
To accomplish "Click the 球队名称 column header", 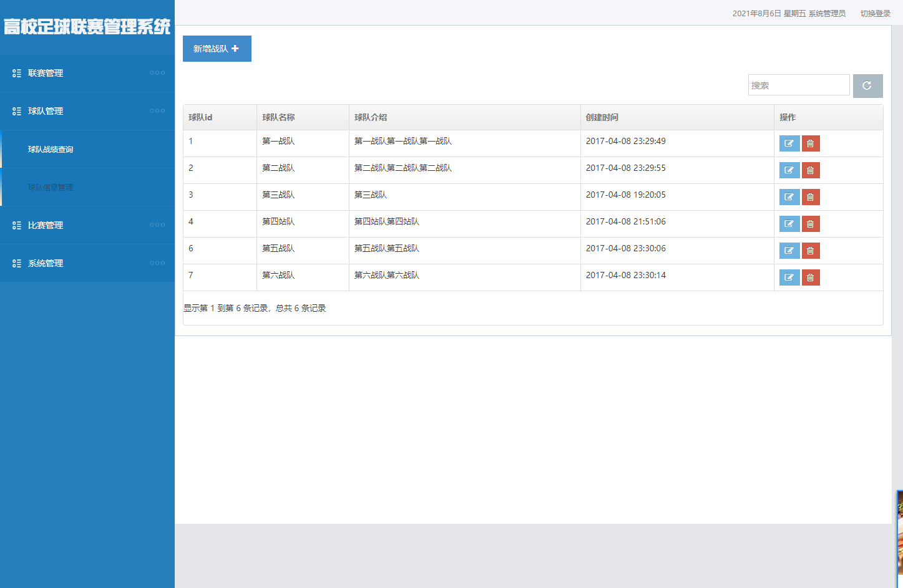I will coord(278,117).
